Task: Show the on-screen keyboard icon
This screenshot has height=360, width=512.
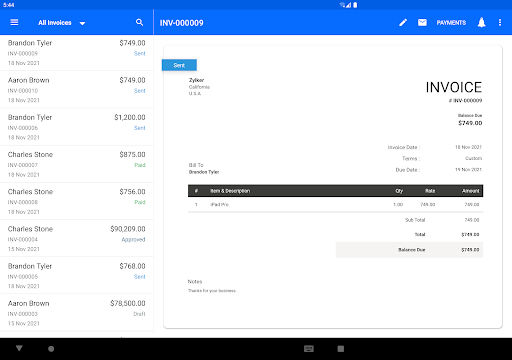Action: 309,349
